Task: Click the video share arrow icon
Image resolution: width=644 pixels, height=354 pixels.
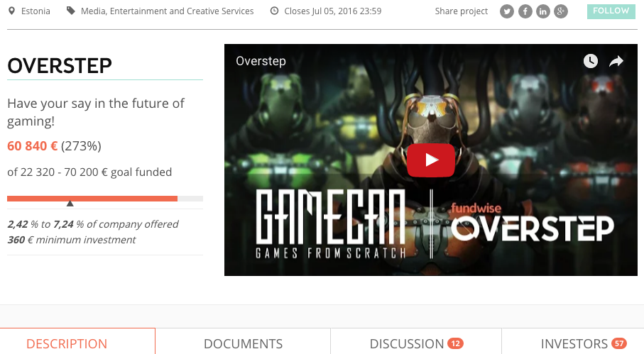Action: pos(616,62)
